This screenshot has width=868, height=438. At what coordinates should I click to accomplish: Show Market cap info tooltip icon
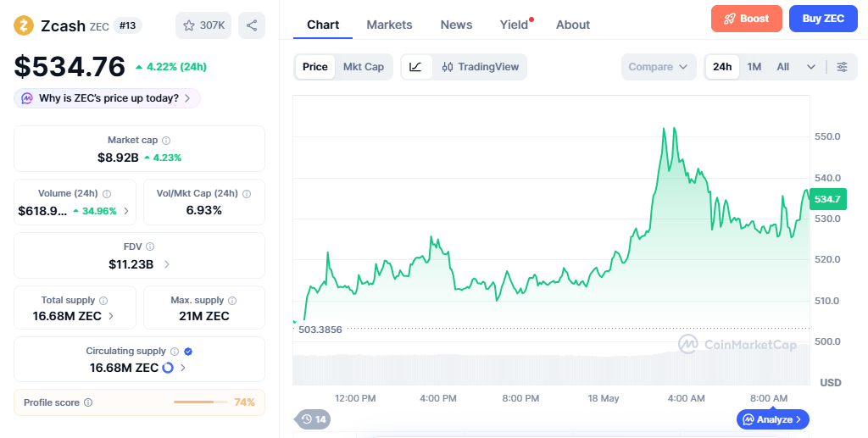coord(165,141)
